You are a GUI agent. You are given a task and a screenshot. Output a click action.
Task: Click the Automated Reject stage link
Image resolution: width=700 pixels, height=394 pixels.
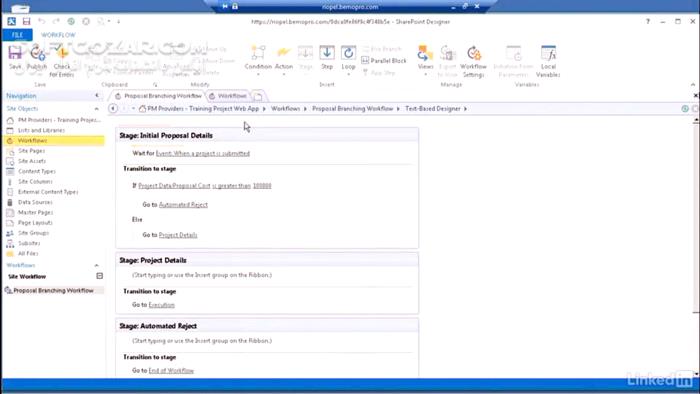pyautogui.click(x=183, y=204)
